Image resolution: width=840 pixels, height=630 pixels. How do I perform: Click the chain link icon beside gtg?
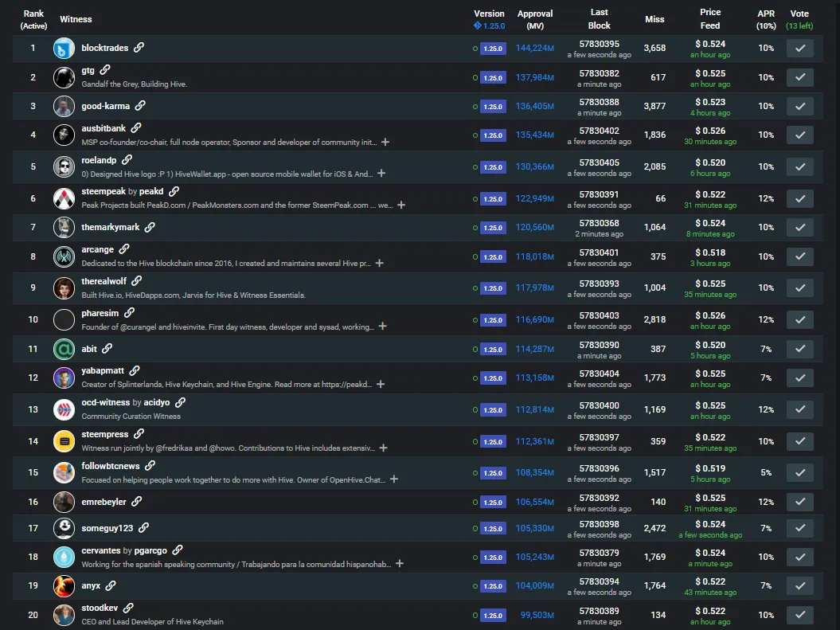(x=105, y=71)
